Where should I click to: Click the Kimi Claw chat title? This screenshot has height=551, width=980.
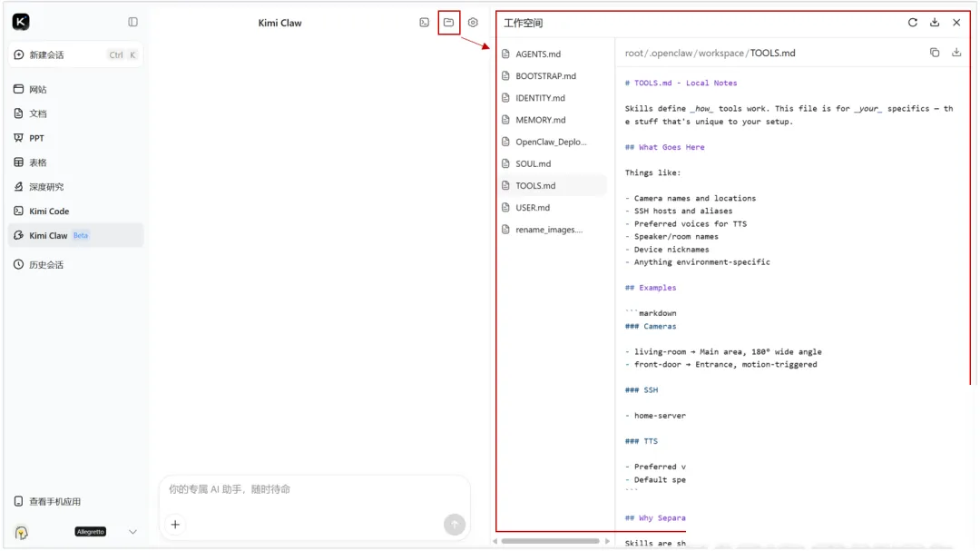pyautogui.click(x=280, y=23)
